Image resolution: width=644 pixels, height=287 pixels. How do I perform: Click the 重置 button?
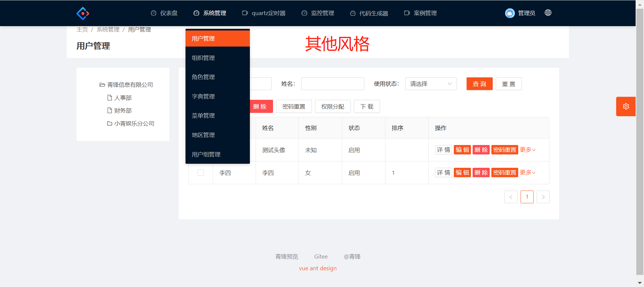(508, 84)
